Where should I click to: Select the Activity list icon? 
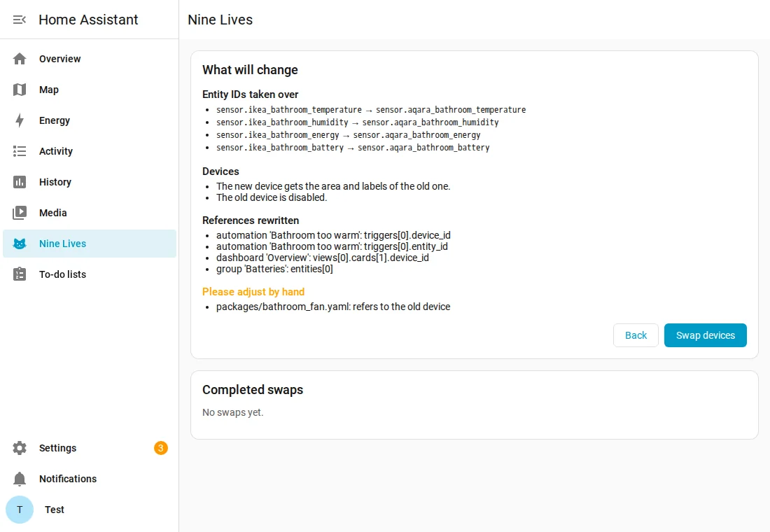point(20,151)
